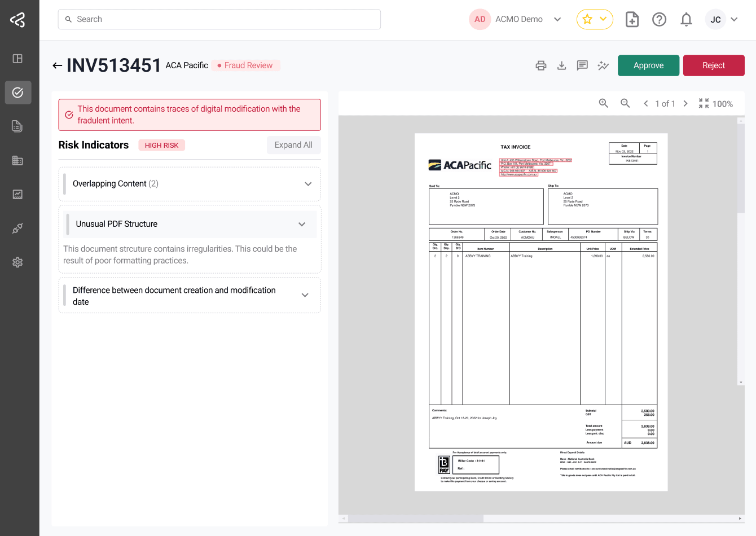Open the dashboard layout sidebar icon
Image resolution: width=756 pixels, height=536 pixels.
tap(17, 59)
